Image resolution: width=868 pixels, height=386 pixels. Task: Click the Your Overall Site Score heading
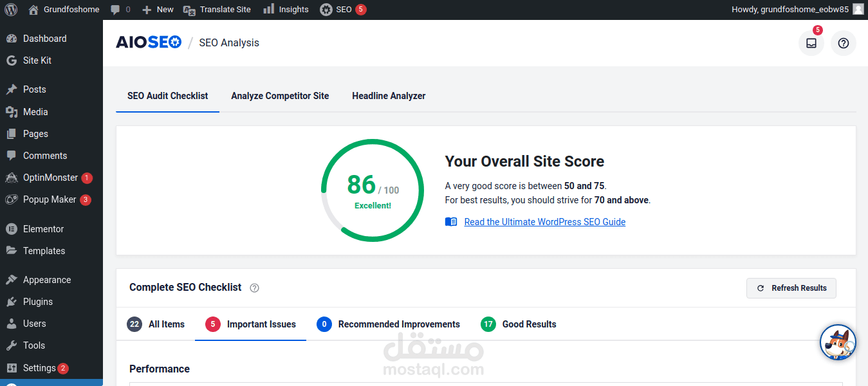[524, 161]
